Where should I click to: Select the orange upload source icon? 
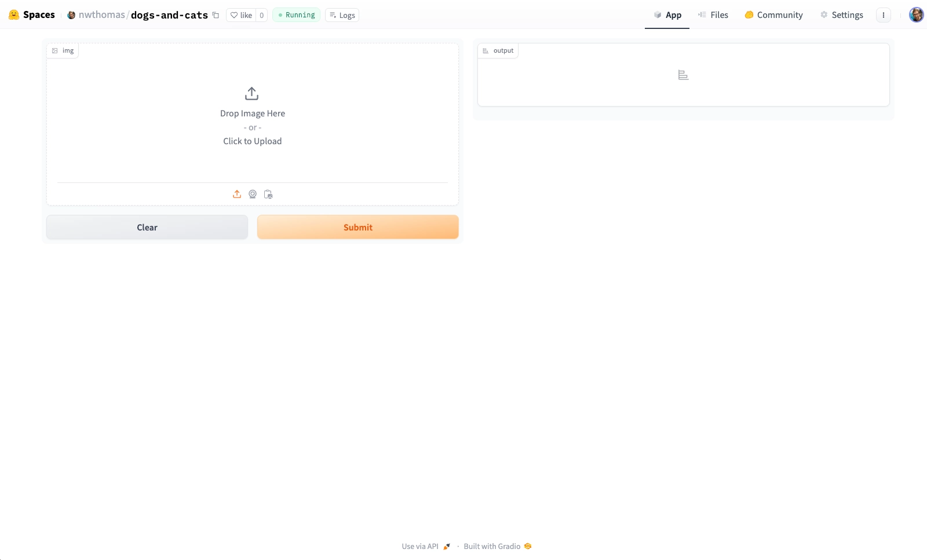coord(237,194)
